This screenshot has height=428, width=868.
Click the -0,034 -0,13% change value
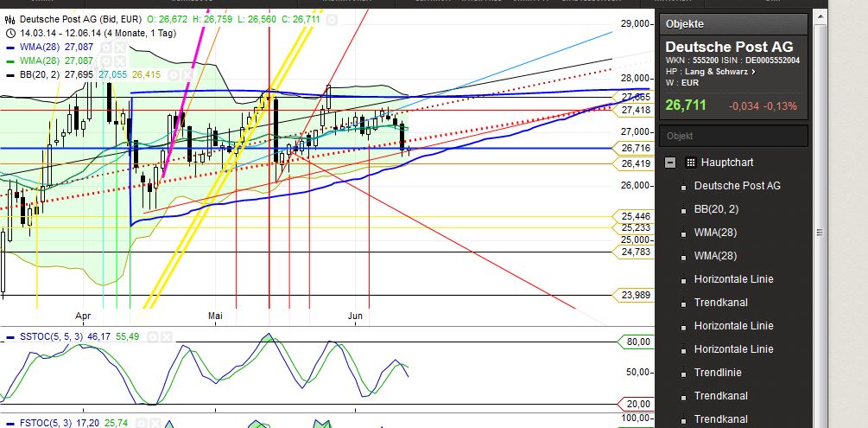(x=762, y=105)
